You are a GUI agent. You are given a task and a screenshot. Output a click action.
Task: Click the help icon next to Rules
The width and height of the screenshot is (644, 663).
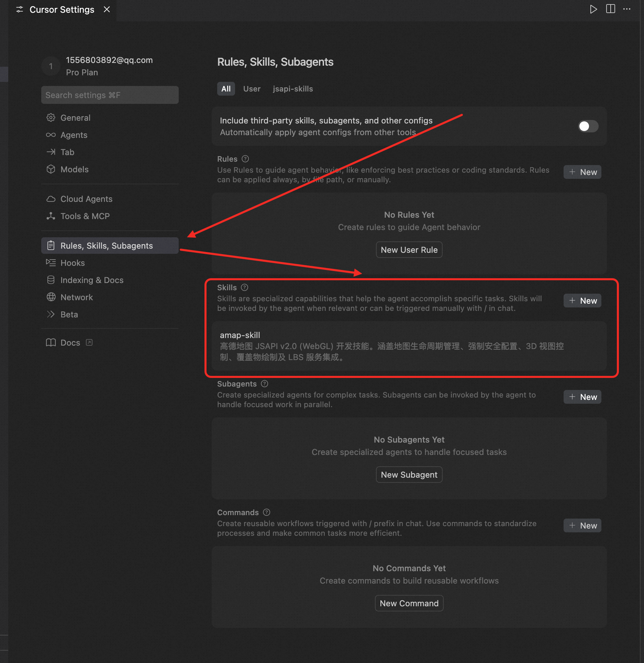[245, 159]
